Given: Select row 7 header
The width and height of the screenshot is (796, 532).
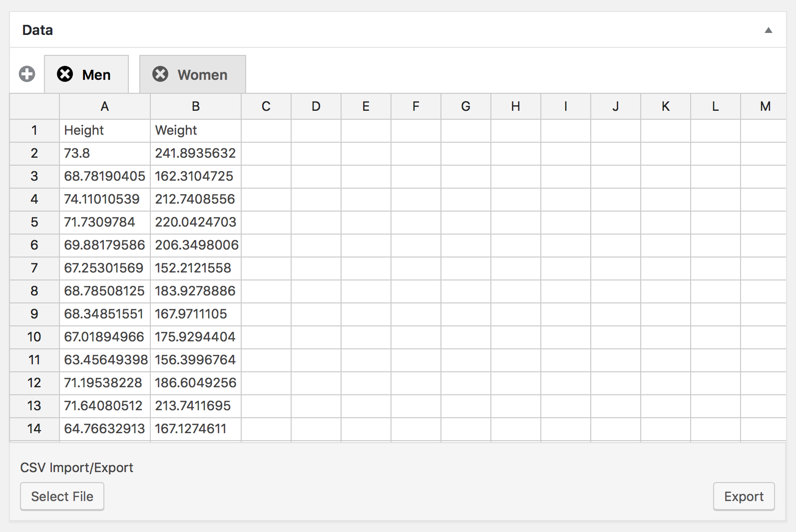Looking at the screenshot, I should tap(34, 268).
